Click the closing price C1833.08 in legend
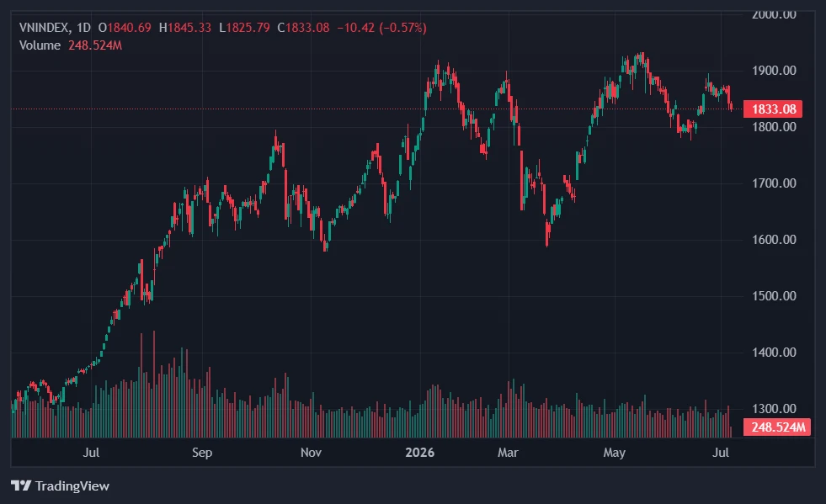Viewport: 826px width, 504px height. pyautogui.click(x=303, y=28)
